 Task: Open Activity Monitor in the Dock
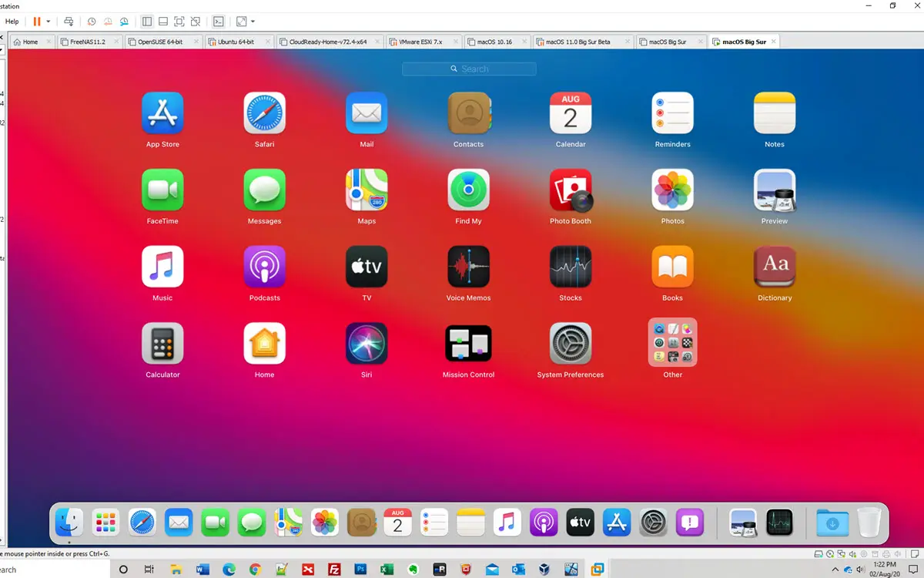[779, 523]
